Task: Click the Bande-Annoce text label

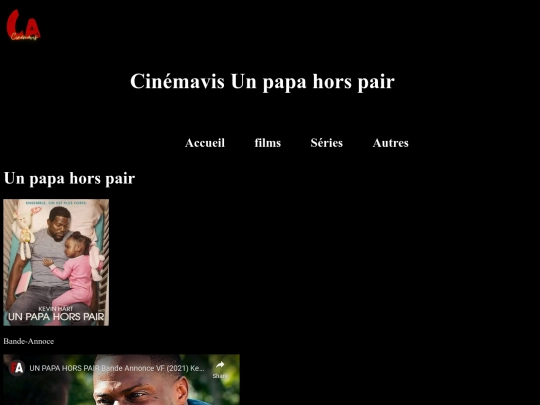Action: click(x=29, y=341)
